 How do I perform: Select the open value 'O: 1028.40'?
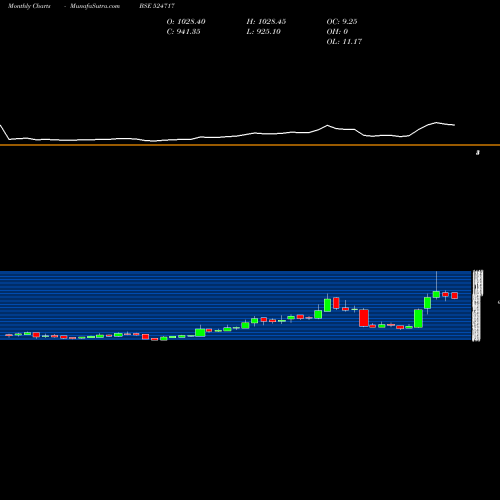[x=186, y=22]
